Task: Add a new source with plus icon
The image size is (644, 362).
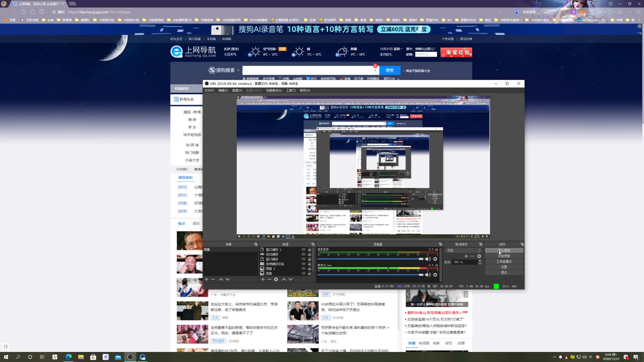Action: pos(263,279)
